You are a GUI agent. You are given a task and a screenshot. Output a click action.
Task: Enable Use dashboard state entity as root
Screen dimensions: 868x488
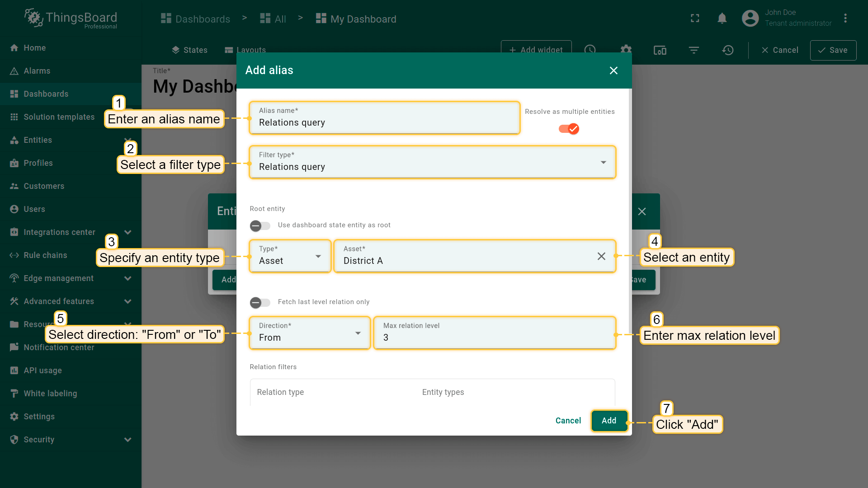pyautogui.click(x=260, y=225)
